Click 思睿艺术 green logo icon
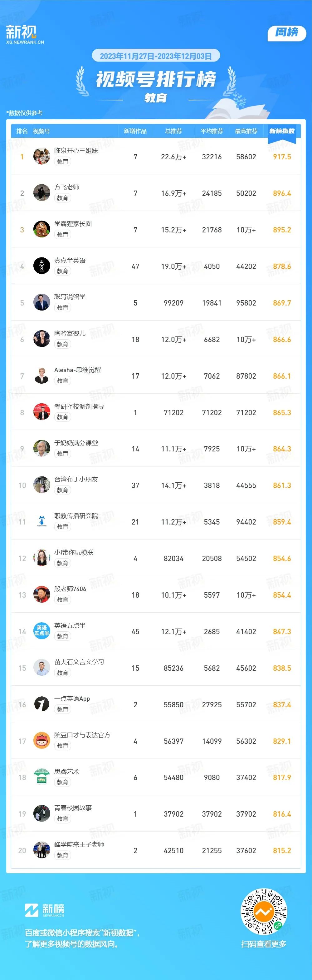312x980 pixels. point(42,777)
